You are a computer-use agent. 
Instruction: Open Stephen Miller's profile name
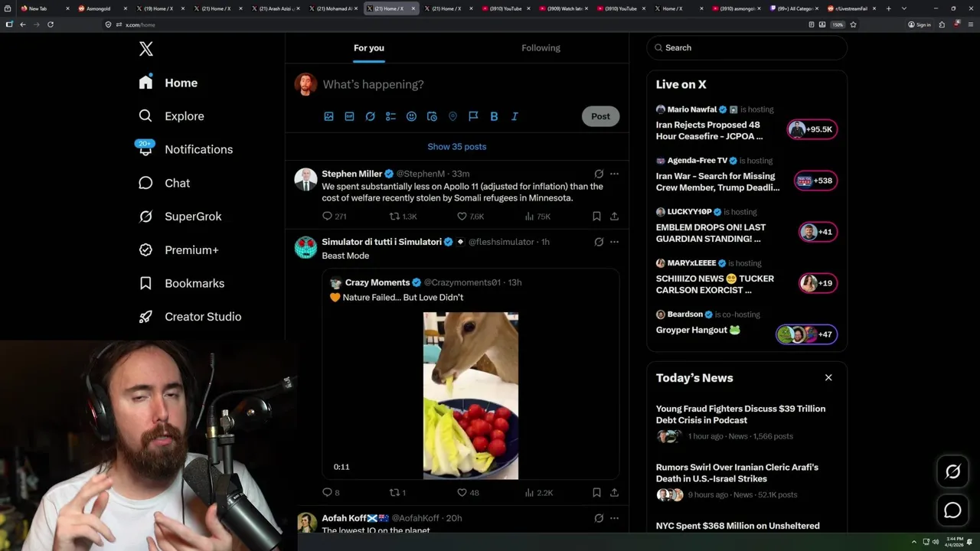(x=351, y=174)
